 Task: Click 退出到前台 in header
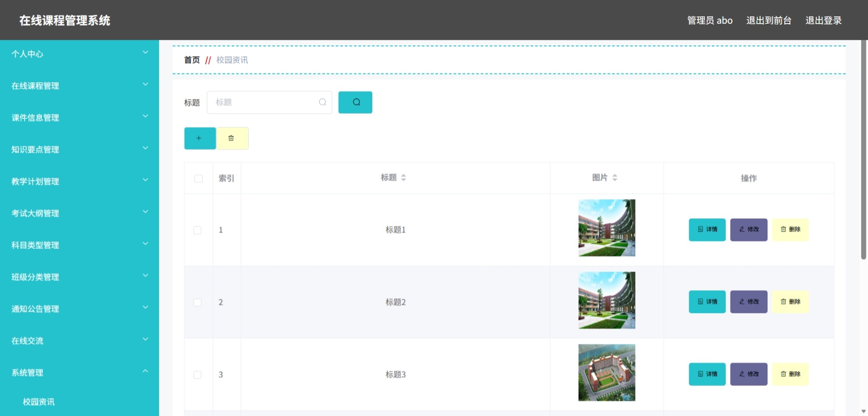point(769,20)
